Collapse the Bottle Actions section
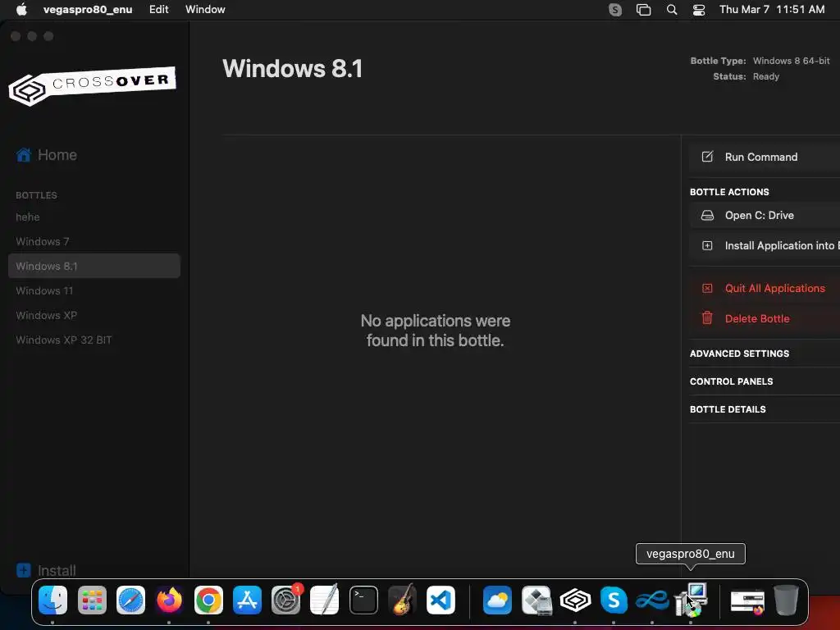The width and height of the screenshot is (840, 630). [x=729, y=192]
